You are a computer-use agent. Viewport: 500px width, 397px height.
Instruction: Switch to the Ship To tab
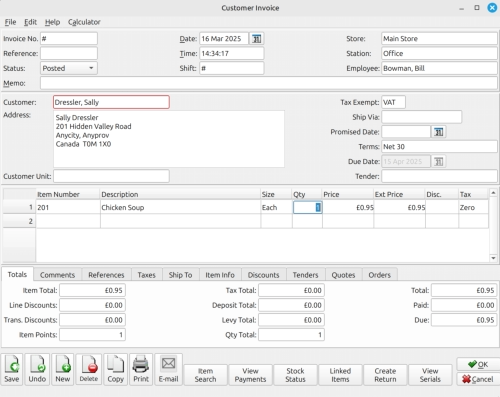pyautogui.click(x=180, y=275)
